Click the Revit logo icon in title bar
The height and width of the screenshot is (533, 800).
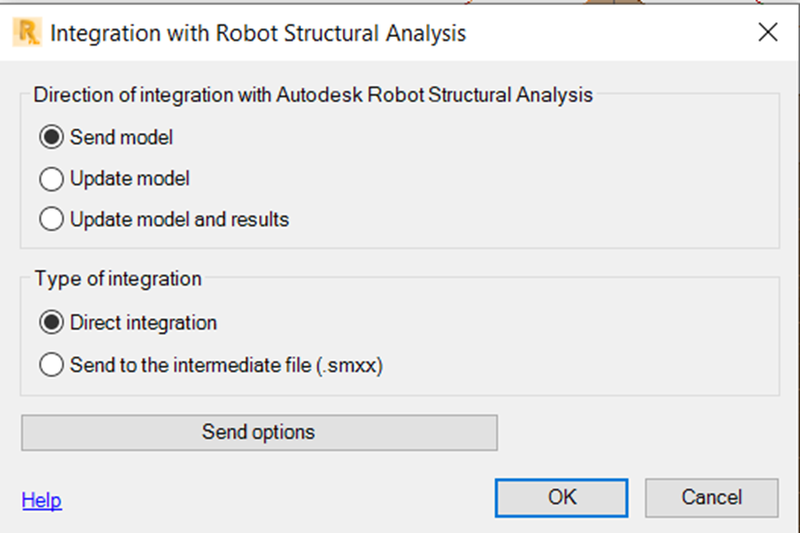27,32
